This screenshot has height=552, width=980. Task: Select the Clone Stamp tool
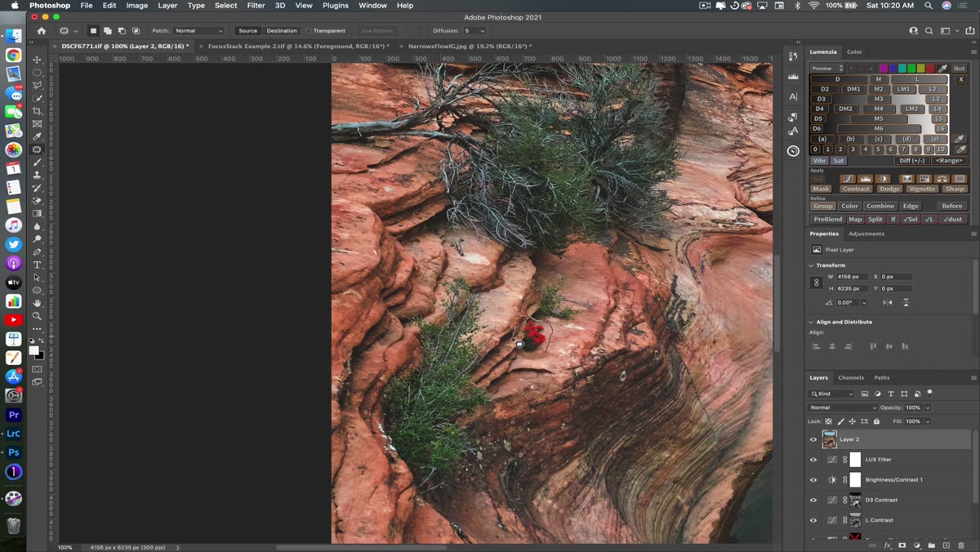(37, 175)
